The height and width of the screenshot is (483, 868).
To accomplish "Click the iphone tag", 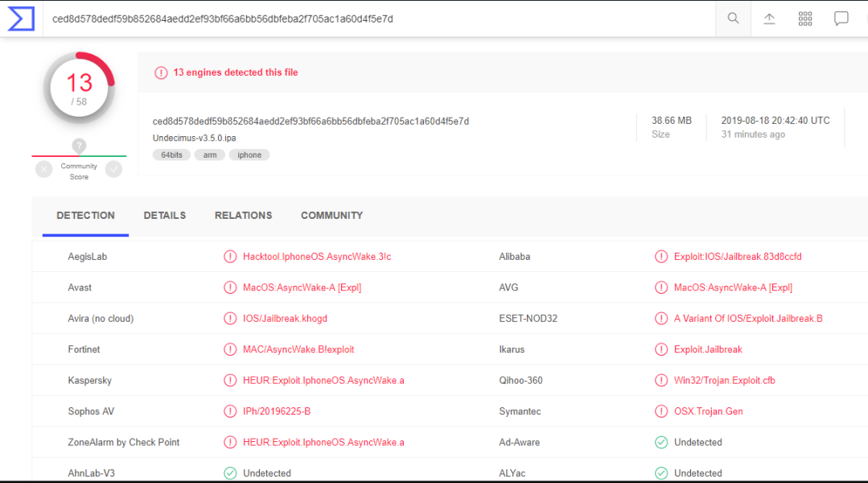I will tap(249, 155).
